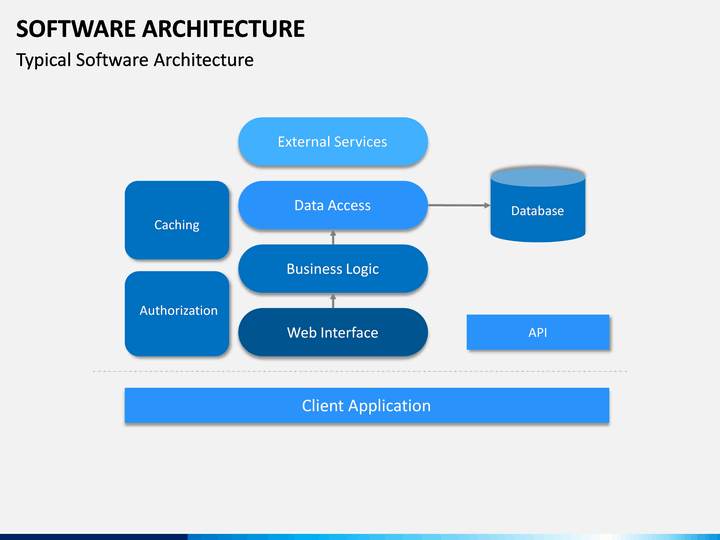720x540 pixels.
Task: Select the Caching block
Action: point(177,220)
